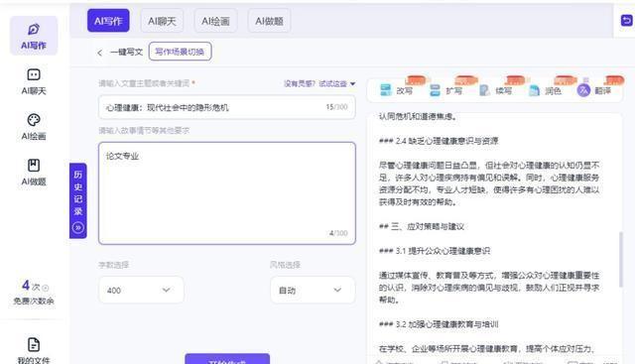Click the 润色 polish tool
Screen dimensions: 635x364
[x=545, y=90]
